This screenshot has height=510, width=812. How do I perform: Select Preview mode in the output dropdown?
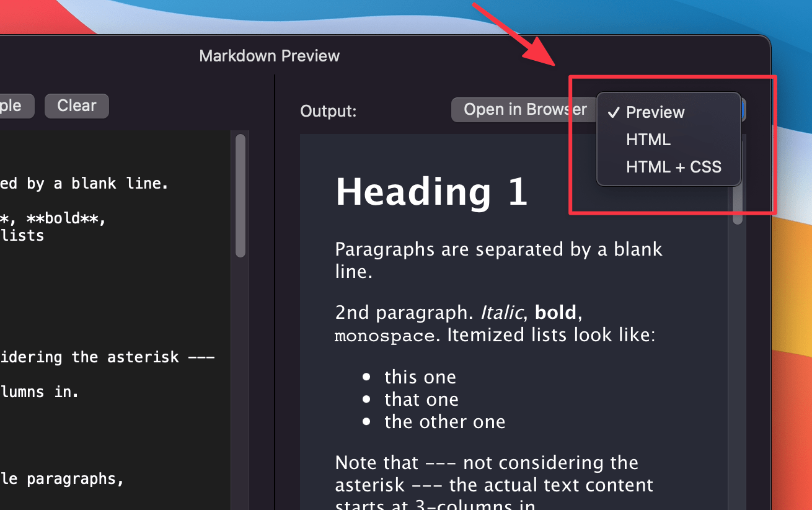point(655,112)
